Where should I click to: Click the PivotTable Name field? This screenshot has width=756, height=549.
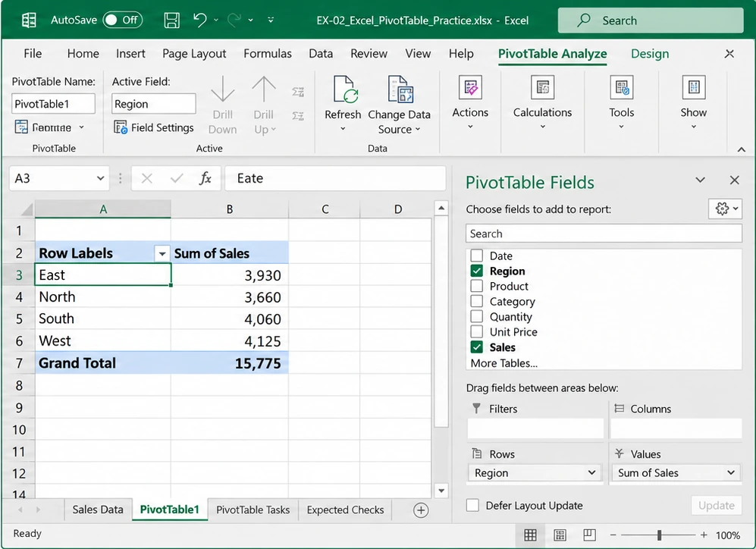pos(53,104)
